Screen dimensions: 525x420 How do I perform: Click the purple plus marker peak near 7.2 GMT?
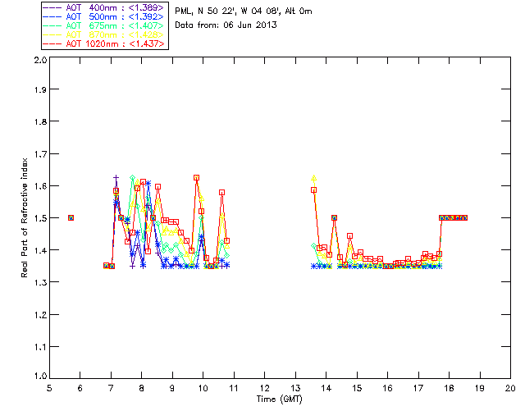116,177
